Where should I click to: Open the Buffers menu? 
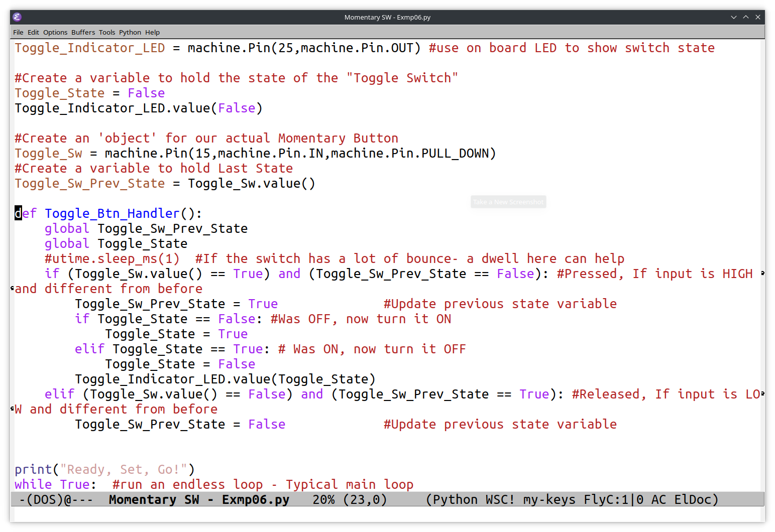pos(83,32)
